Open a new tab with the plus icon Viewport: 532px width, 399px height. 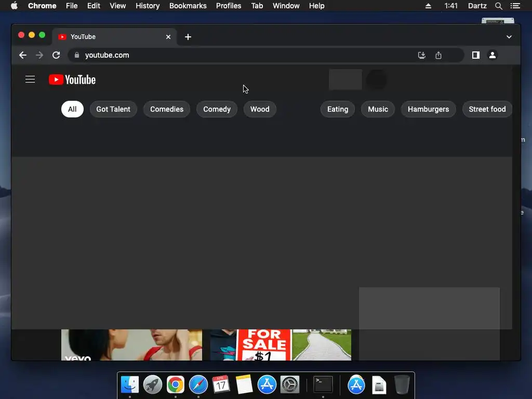(x=188, y=37)
